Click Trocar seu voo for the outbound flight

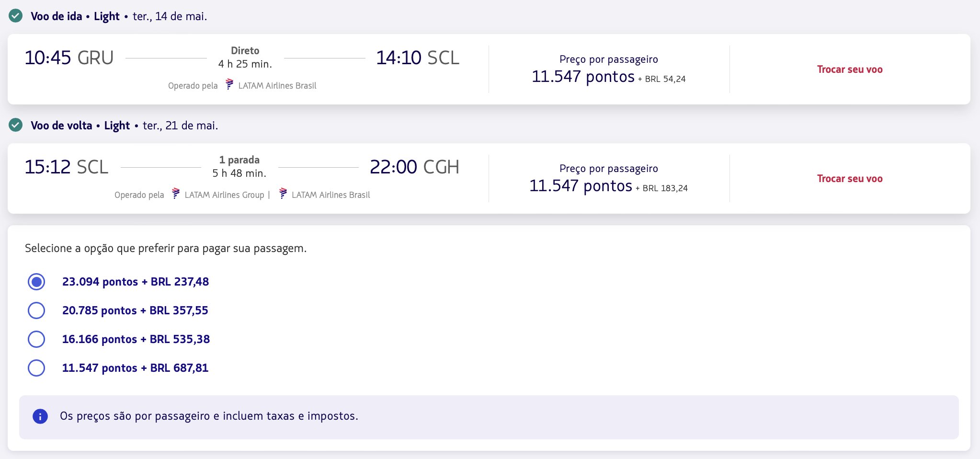click(x=850, y=69)
